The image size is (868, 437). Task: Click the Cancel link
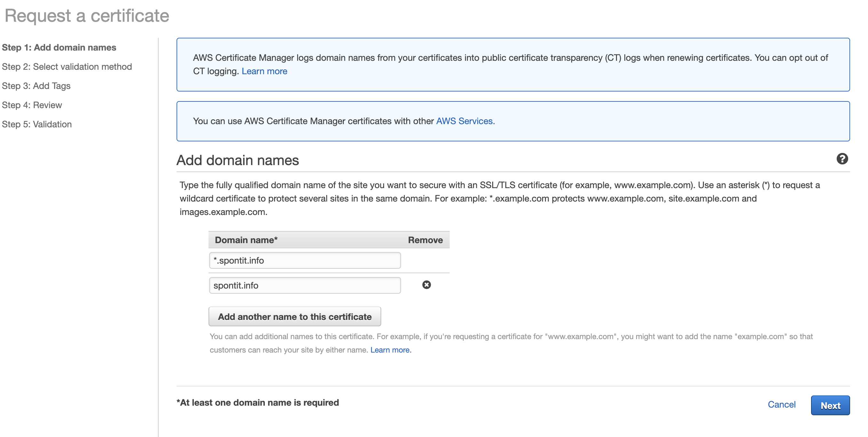coord(781,404)
